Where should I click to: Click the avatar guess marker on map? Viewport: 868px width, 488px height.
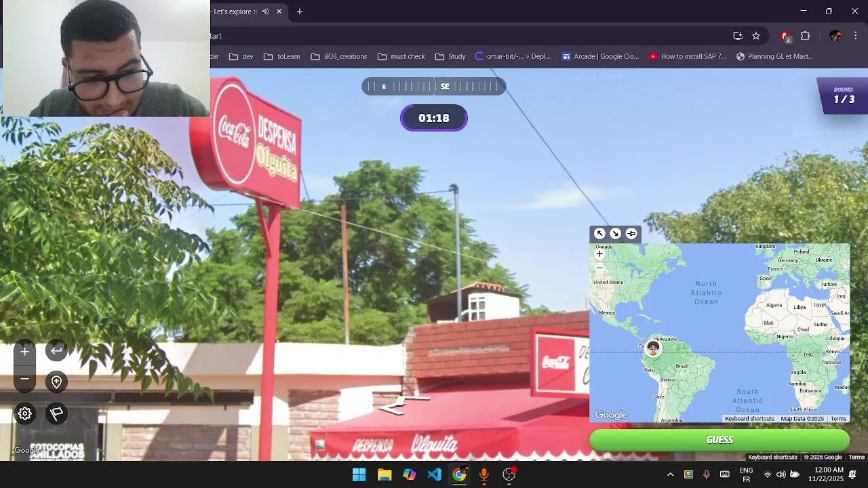(x=652, y=348)
